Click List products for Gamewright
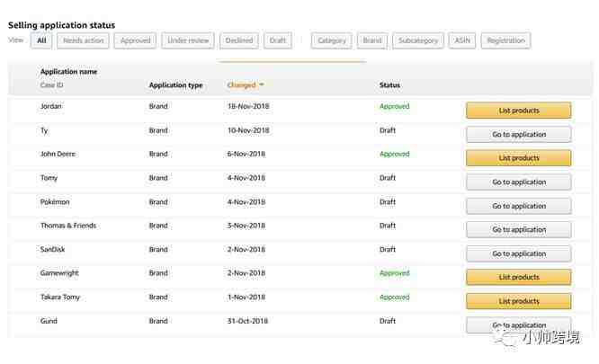599x364 pixels. click(x=519, y=278)
